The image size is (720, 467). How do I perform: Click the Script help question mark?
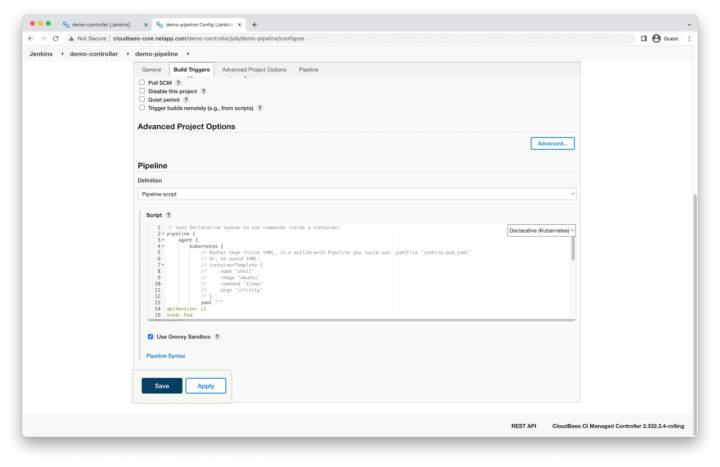tap(168, 215)
